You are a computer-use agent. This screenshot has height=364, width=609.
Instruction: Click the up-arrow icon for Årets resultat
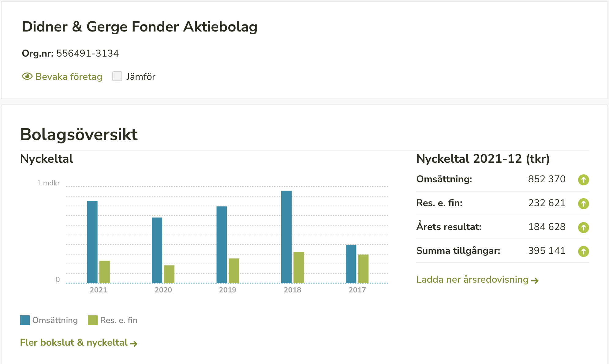pyautogui.click(x=583, y=227)
